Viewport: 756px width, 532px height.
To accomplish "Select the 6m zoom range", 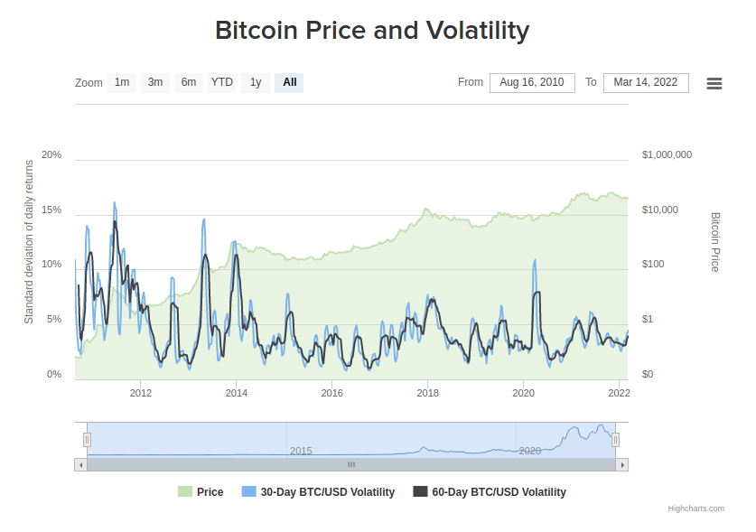I will point(189,82).
